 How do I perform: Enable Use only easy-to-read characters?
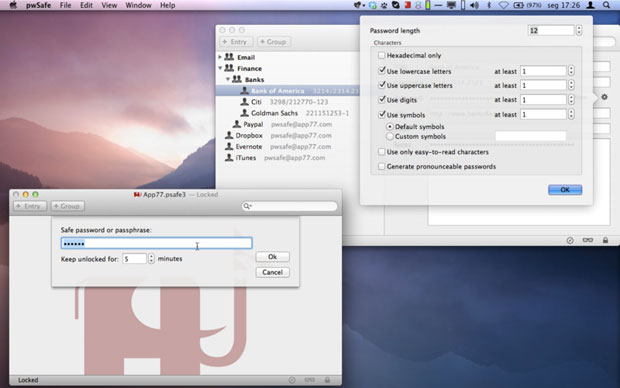(382, 152)
